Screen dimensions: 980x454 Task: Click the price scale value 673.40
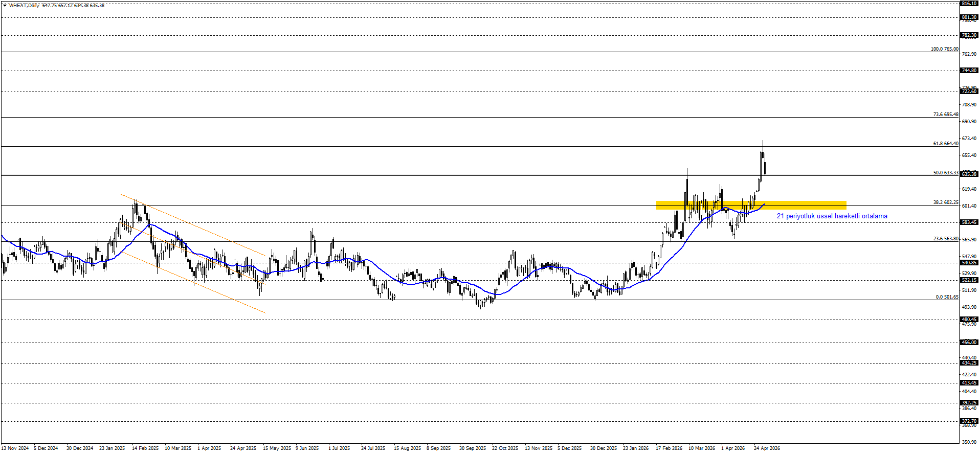(x=969, y=139)
